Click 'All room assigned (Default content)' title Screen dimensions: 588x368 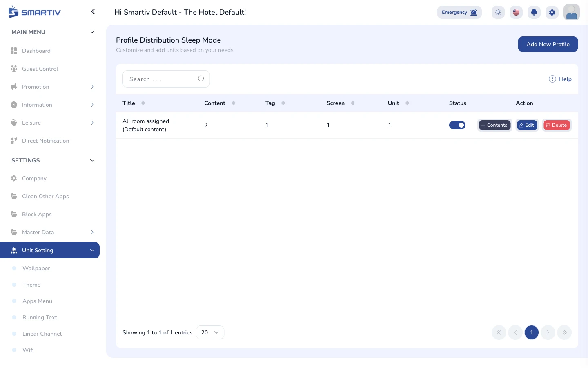(146, 125)
